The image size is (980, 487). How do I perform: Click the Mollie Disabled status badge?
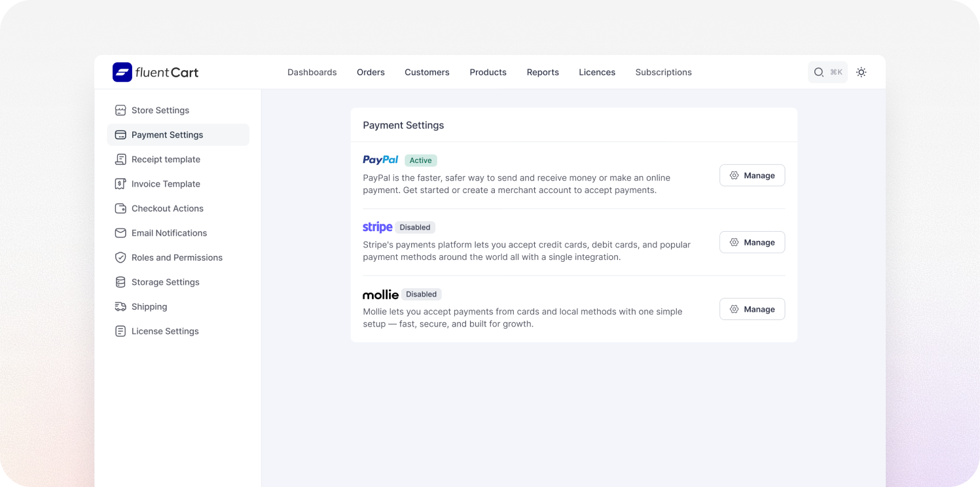[x=422, y=295]
